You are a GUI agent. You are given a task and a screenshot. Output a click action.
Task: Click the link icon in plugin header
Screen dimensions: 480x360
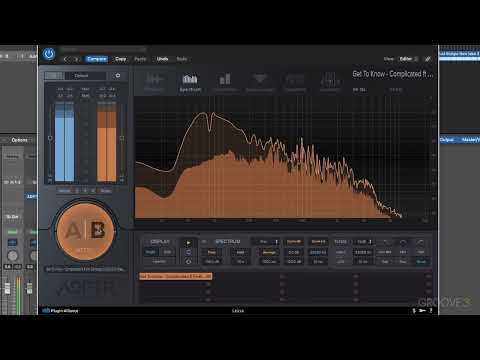[x=428, y=59]
